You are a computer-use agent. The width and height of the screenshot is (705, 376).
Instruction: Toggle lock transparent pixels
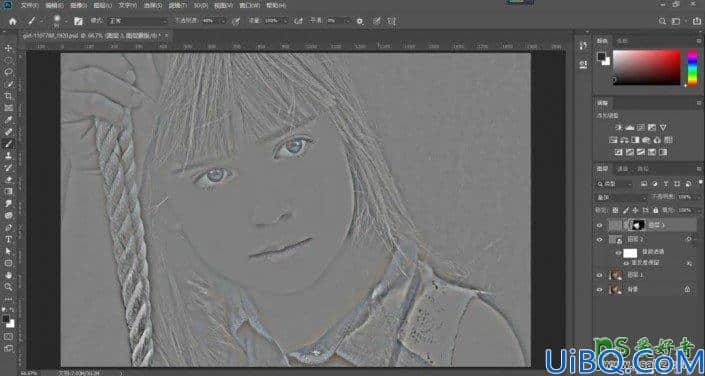point(616,210)
